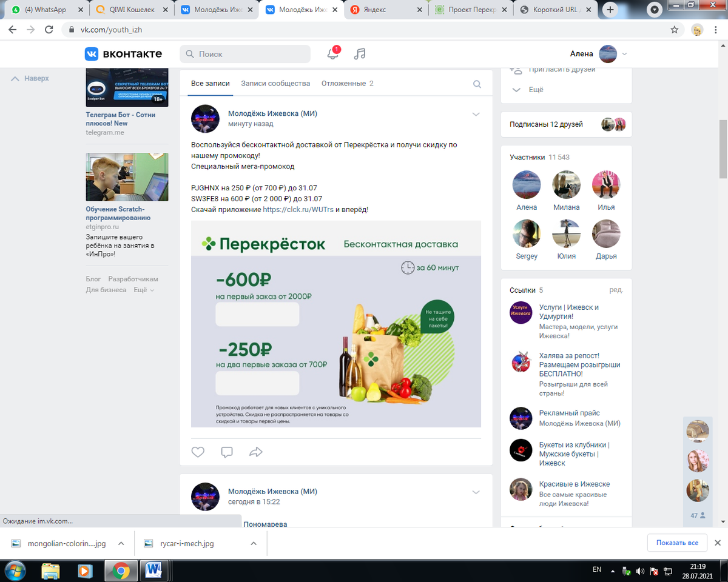The image size is (728, 582).
Task: Open Красивые в Ижевске link
Action: (x=575, y=484)
